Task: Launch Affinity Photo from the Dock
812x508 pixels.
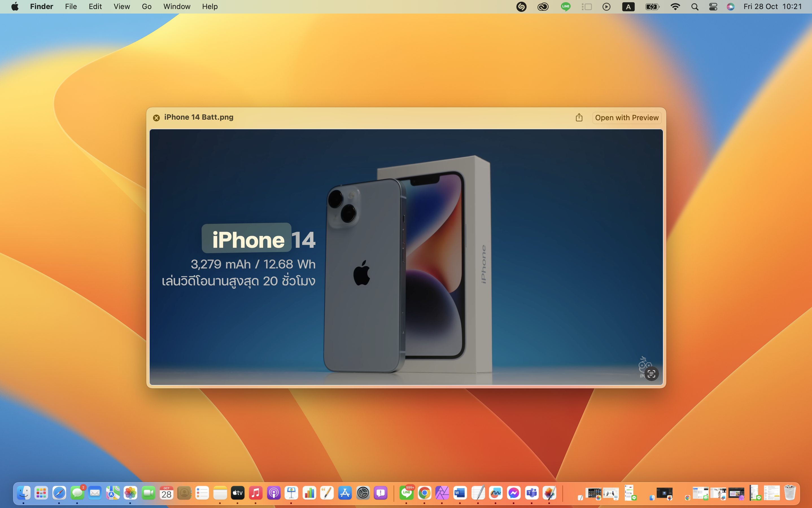Action: (442, 493)
